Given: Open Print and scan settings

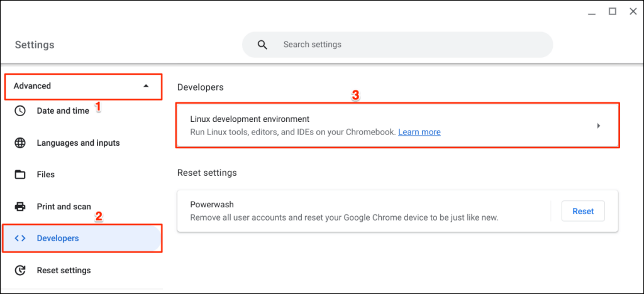Looking at the screenshot, I should pyautogui.click(x=64, y=207).
